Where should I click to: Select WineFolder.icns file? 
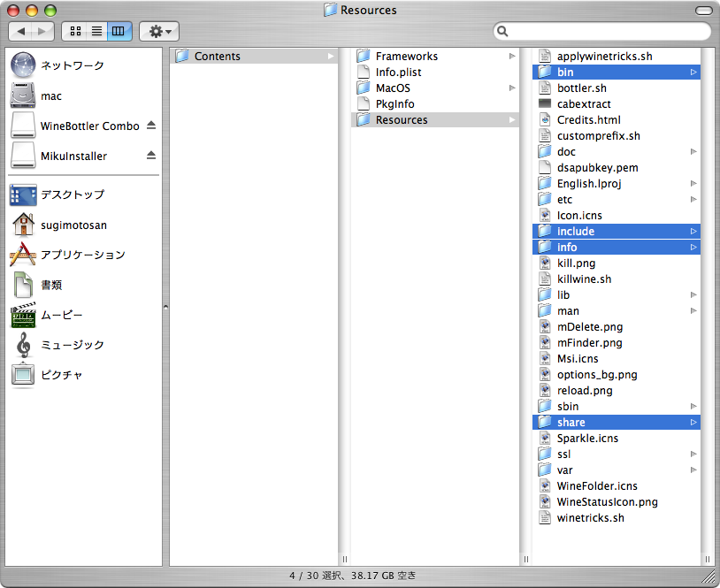[x=617, y=485]
